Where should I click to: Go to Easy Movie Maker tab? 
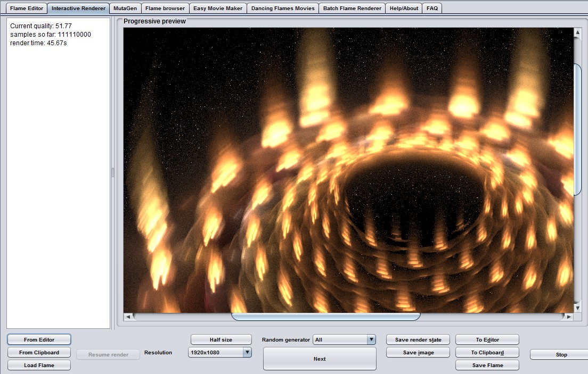click(x=218, y=9)
